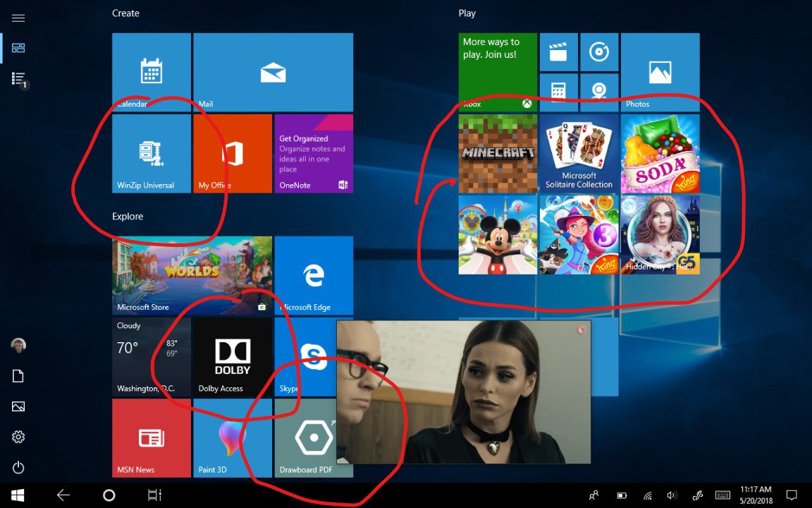Click the Windows Start button
812x508 pixels.
pos(18,495)
